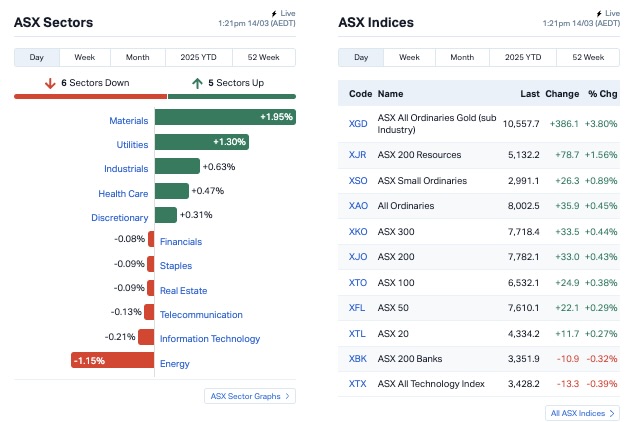Click the ASX Small Ordinaries name

422,181
